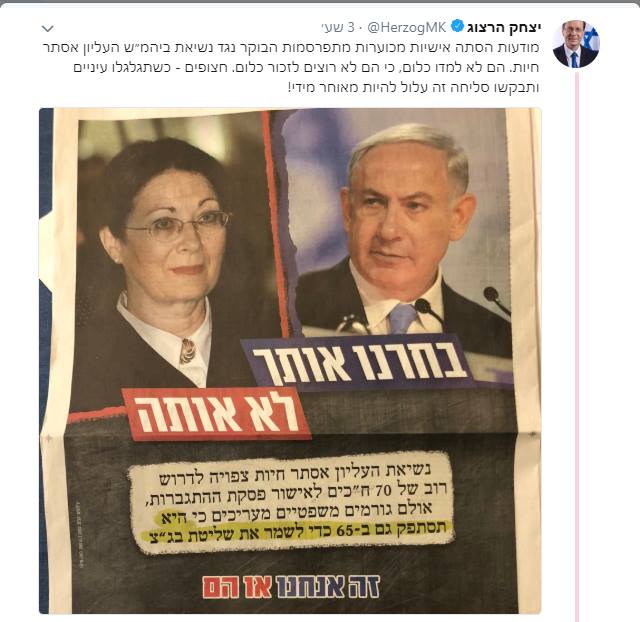Click the torn-paper text box in ad
640x622 pixels.
tap(291, 503)
